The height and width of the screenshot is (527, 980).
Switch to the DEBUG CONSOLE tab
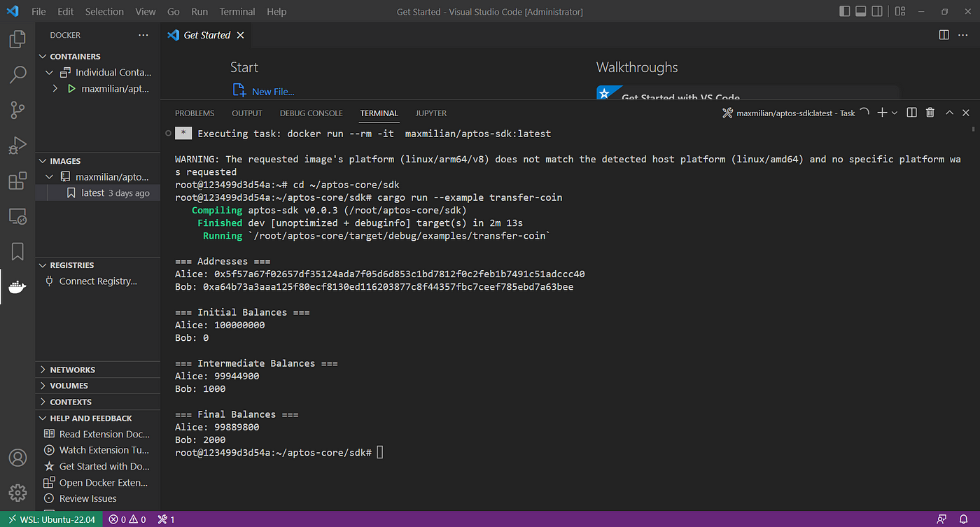tap(311, 113)
